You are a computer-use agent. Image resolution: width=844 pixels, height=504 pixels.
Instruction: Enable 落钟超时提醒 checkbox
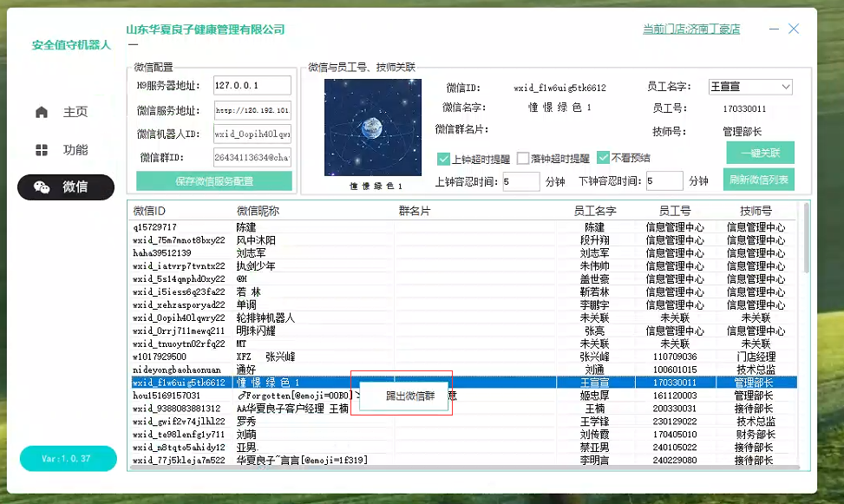[x=523, y=159]
